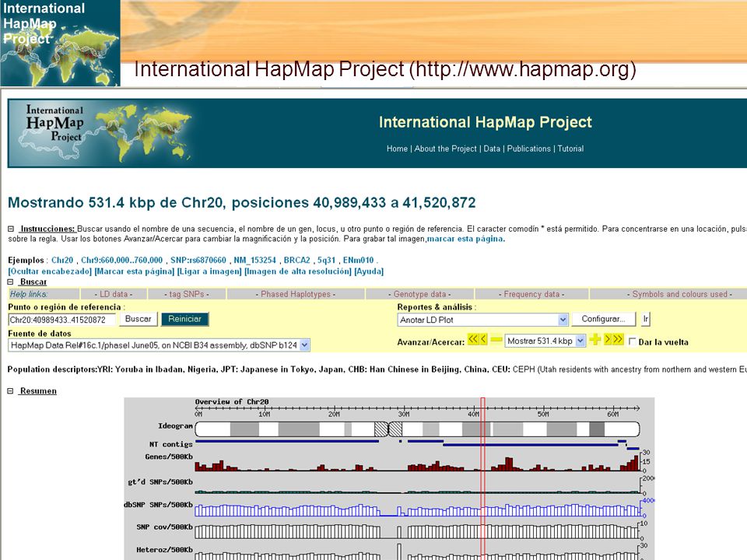747x560 pixels.
Task: Click the 'SNP cov/500Kb' track
Action: click(x=417, y=531)
